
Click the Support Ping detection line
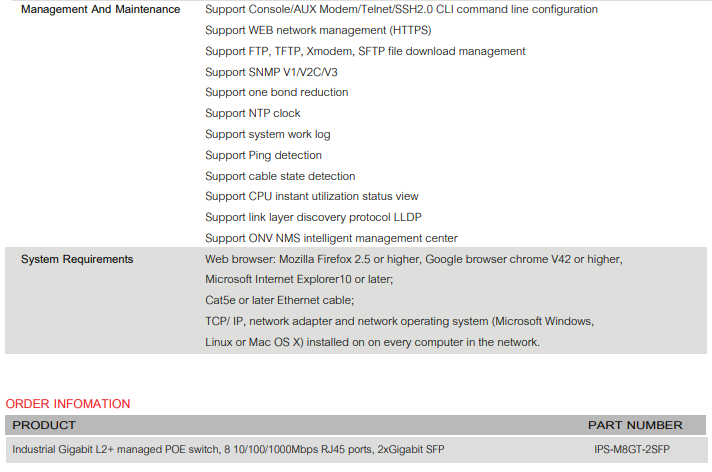[x=263, y=155]
